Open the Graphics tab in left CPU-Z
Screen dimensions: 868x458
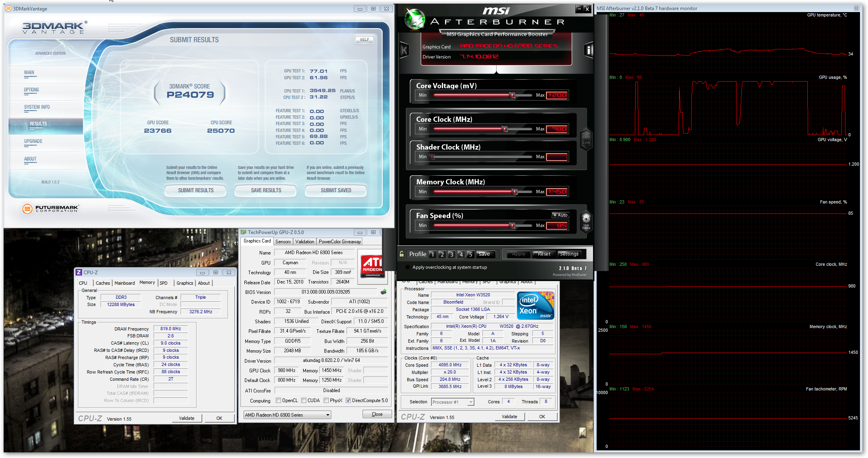(x=185, y=283)
